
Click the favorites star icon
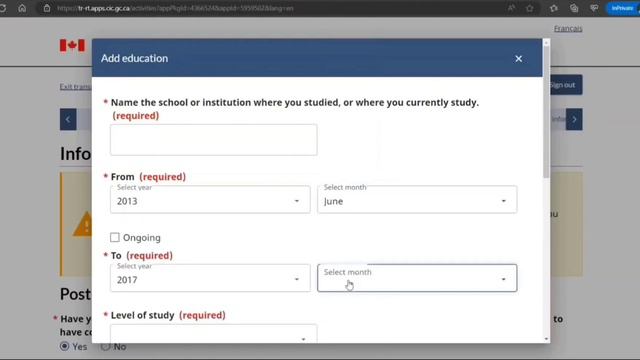click(x=530, y=8)
